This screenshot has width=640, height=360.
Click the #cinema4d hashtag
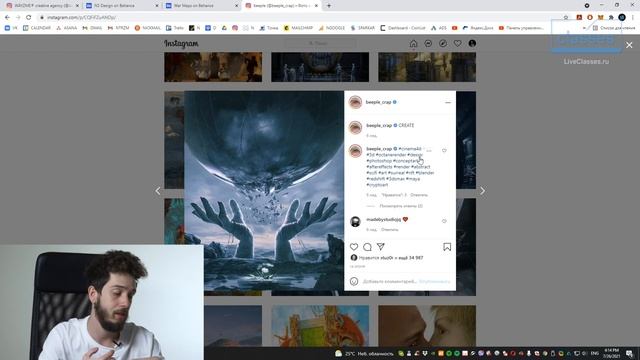[x=410, y=149]
